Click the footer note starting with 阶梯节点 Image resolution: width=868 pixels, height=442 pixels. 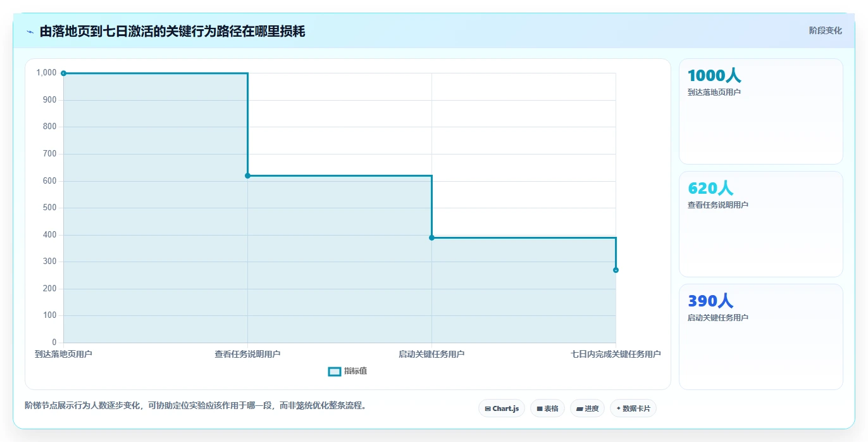[195, 405]
